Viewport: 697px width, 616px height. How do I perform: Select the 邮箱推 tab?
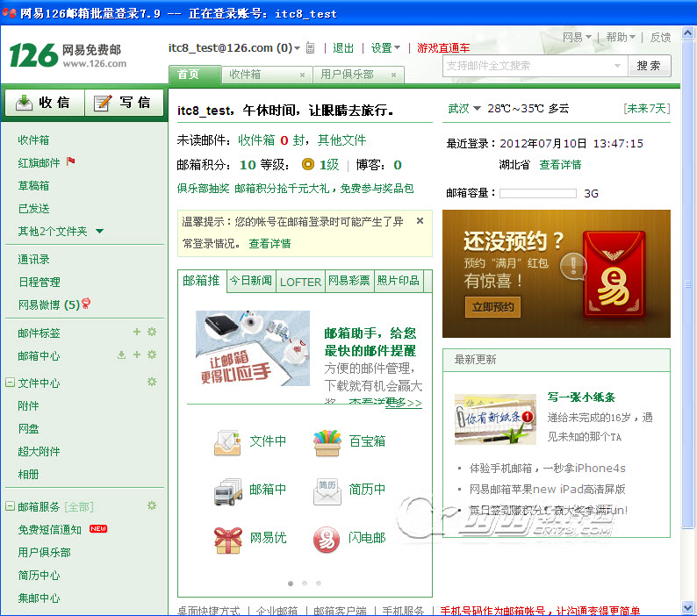pos(202,281)
